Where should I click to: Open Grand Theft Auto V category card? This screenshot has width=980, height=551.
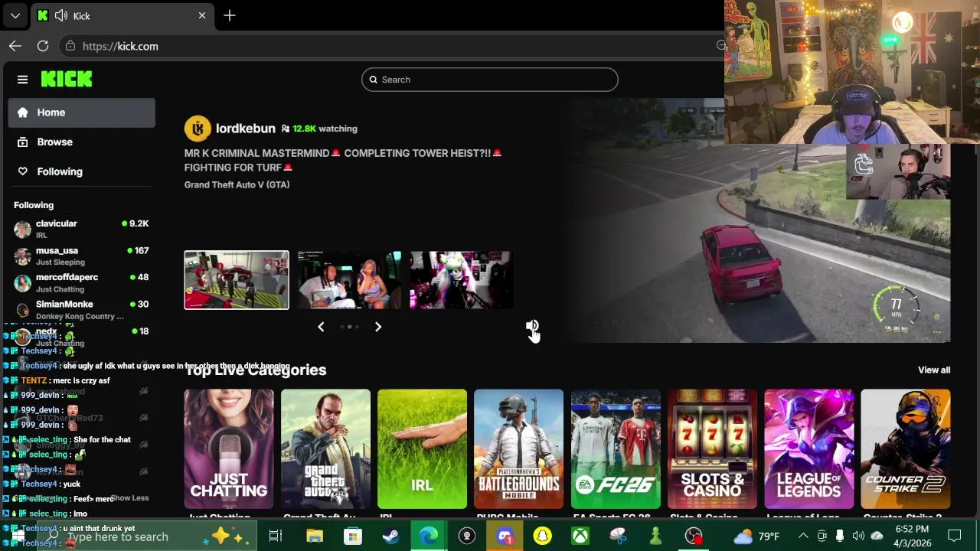[x=325, y=449]
